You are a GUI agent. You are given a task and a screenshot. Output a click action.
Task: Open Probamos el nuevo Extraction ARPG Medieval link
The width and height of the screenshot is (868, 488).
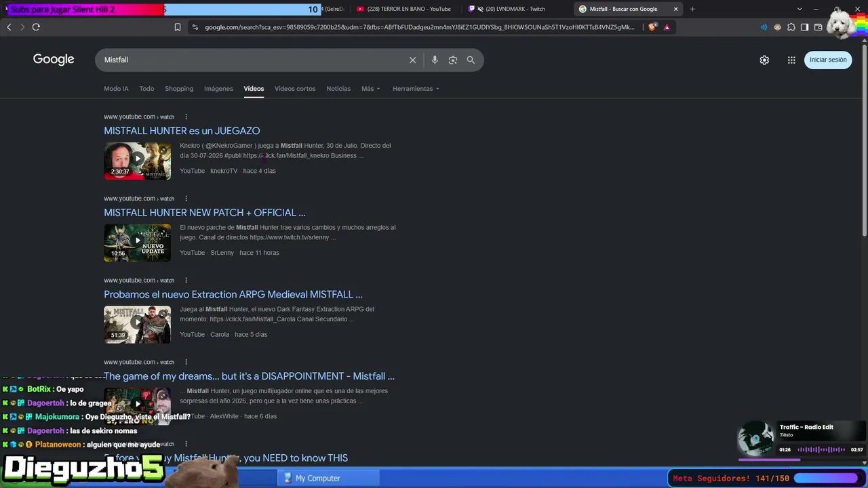[x=233, y=295]
